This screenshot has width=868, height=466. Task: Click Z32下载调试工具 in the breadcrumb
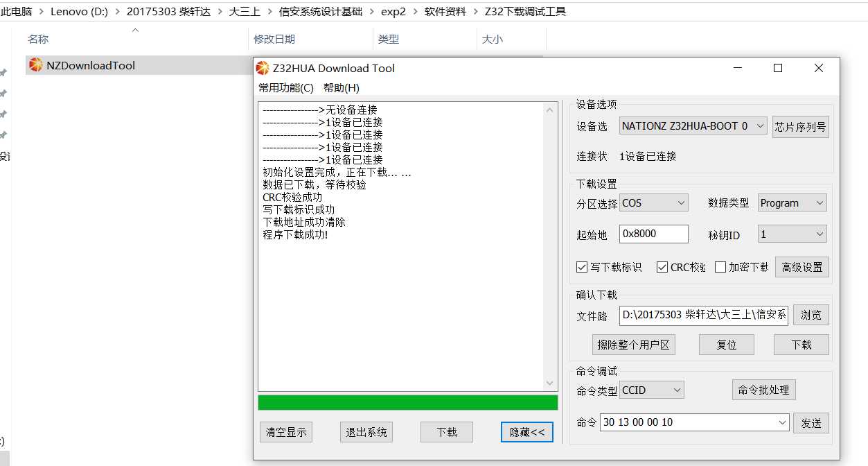(x=525, y=12)
